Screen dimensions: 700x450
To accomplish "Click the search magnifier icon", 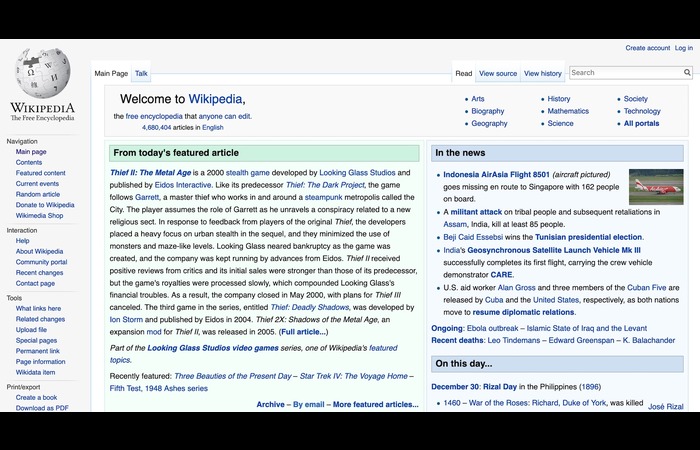I will click(687, 72).
